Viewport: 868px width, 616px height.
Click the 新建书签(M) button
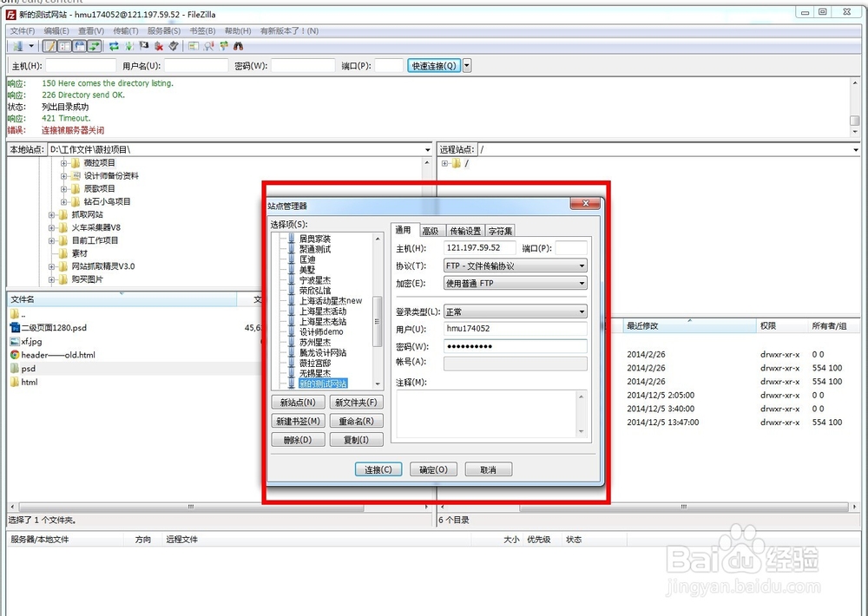pos(298,421)
